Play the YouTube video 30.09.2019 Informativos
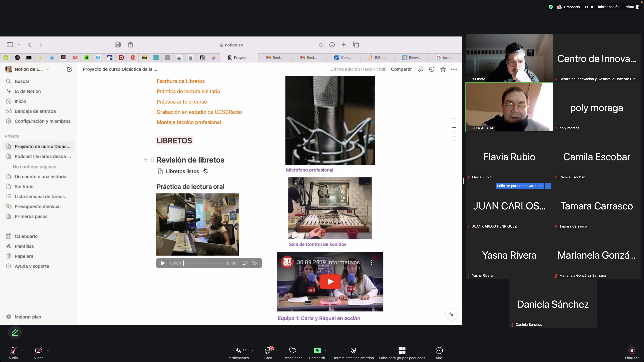Viewport: 644px width, 362px height. (x=330, y=282)
